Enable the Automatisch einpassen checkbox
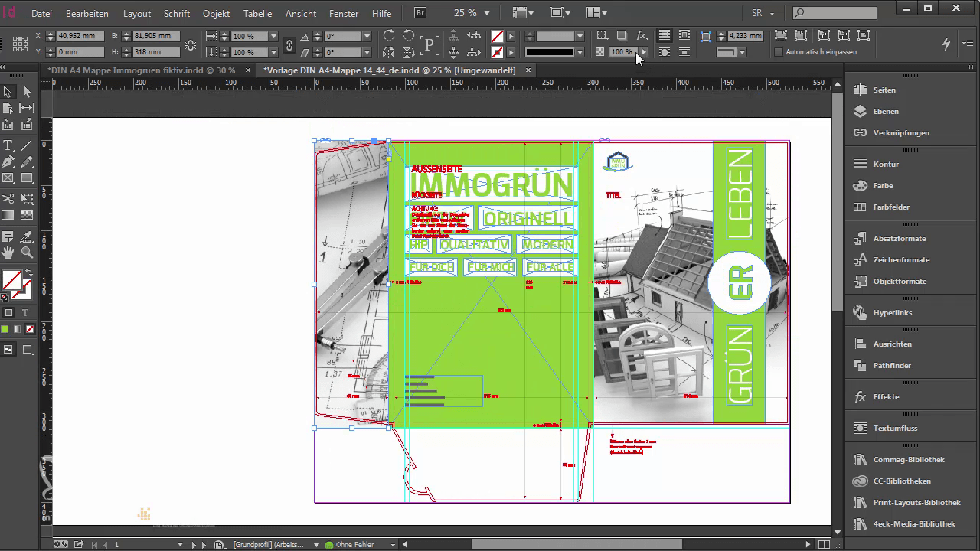The height and width of the screenshot is (551, 980). pyautogui.click(x=779, y=52)
